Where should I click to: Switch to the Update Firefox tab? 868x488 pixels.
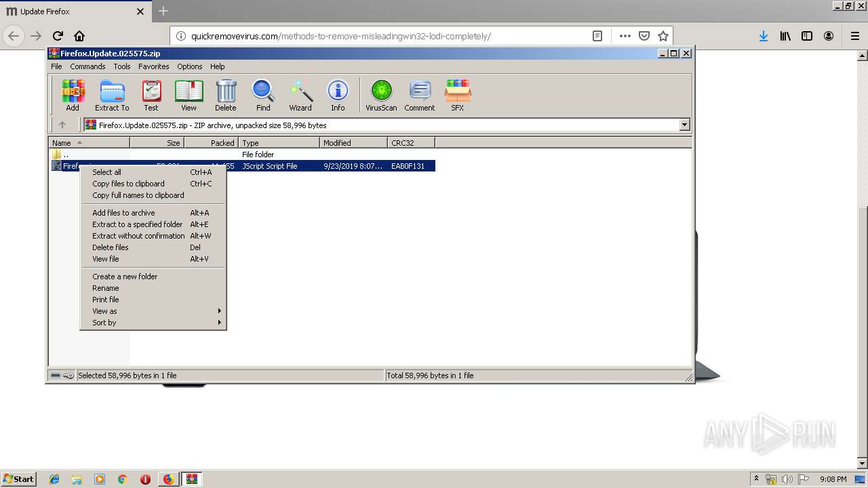[x=75, y=12]
